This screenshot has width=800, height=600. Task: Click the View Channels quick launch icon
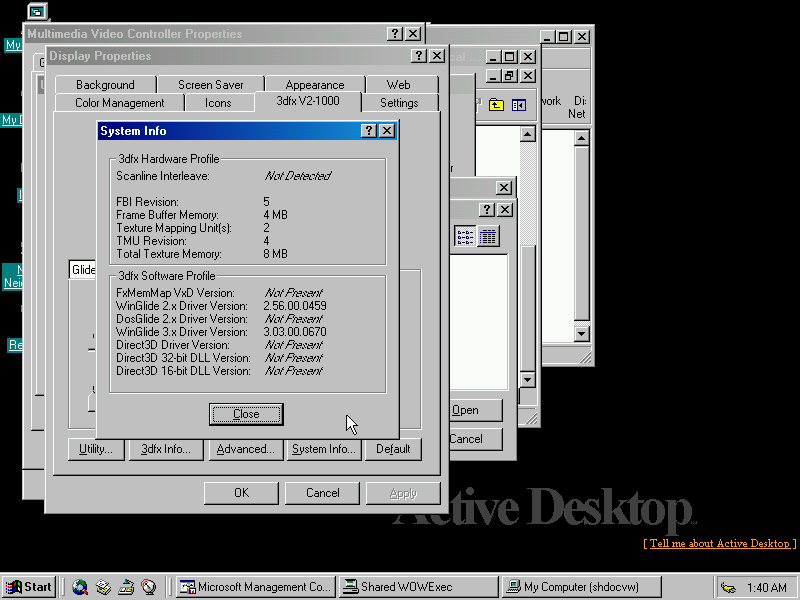click(149, 587)
